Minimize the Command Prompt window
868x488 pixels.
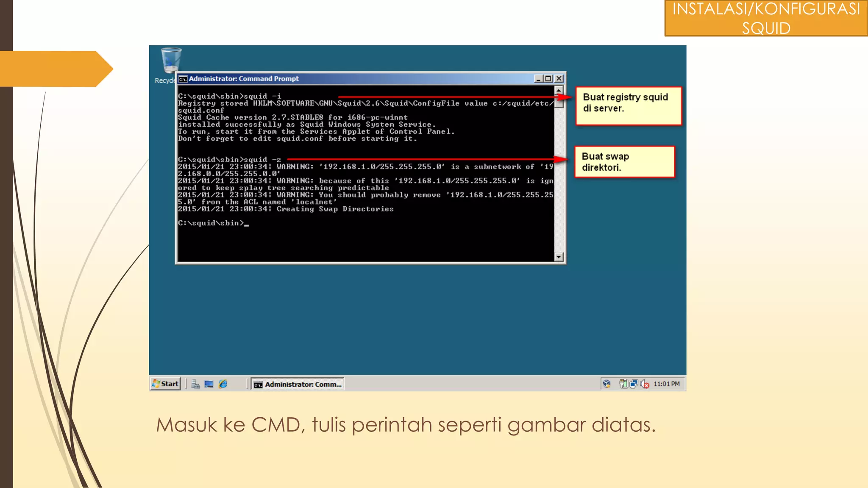538,79
